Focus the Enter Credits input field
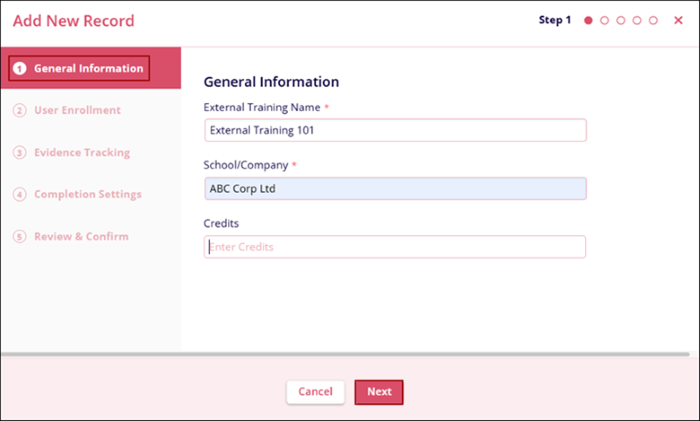Screen dimensions: 700x421 tap(395, 246)
